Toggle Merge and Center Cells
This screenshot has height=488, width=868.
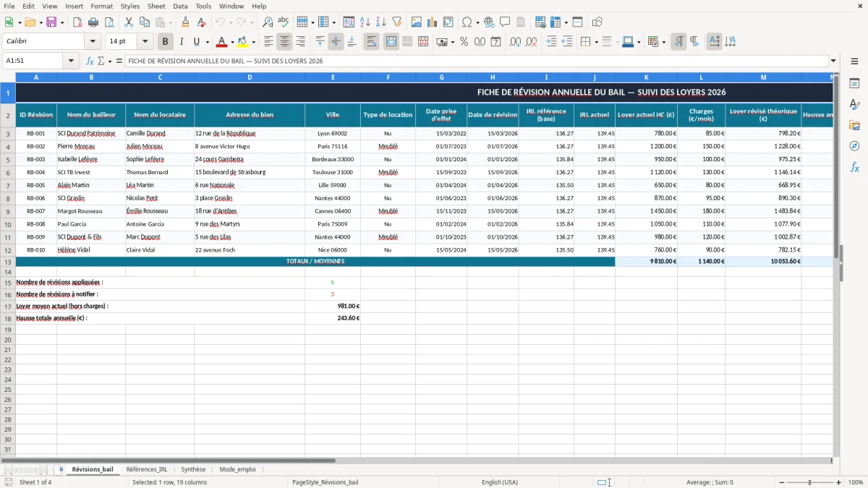[391, 42]
